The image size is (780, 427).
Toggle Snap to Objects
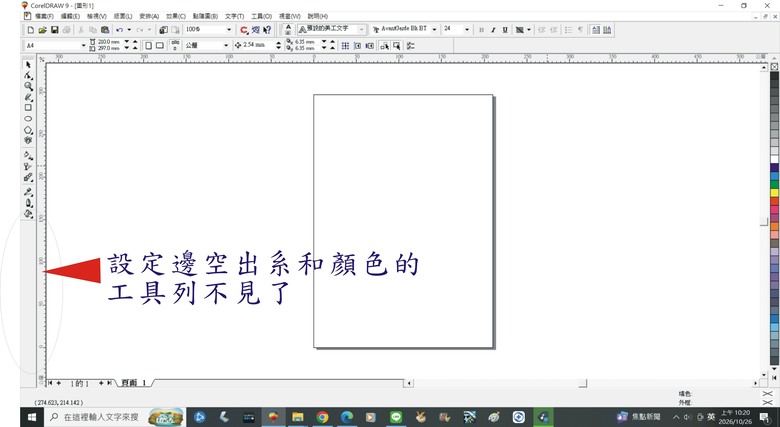coord(369,46)
